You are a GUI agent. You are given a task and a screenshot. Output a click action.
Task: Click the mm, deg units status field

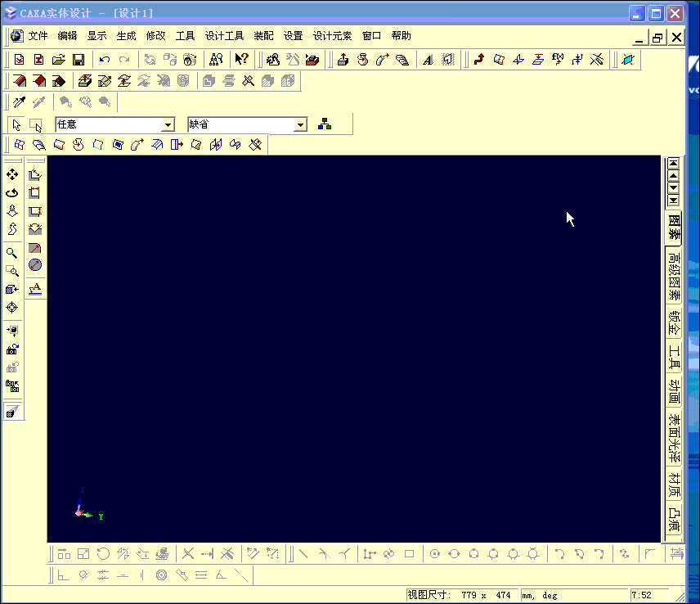tap(575, 595)
